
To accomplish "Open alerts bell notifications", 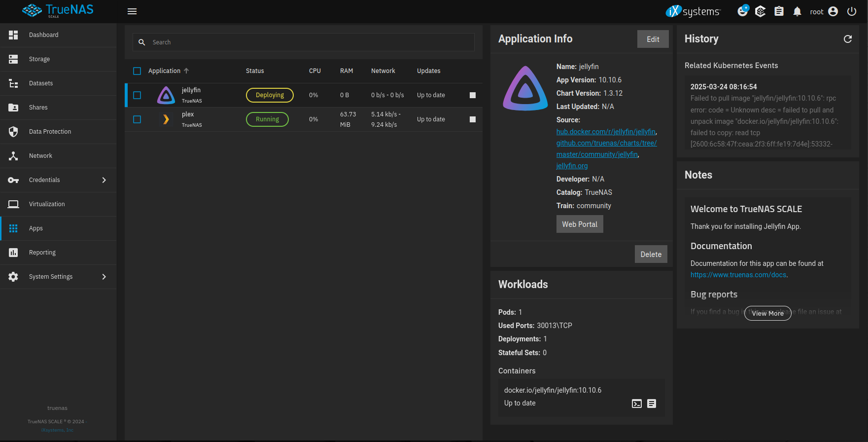I will coord(797,11).
